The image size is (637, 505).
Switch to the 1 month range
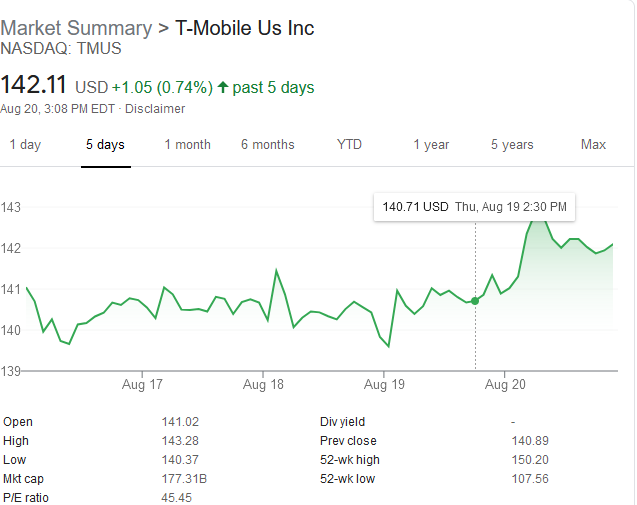(188, 145)
